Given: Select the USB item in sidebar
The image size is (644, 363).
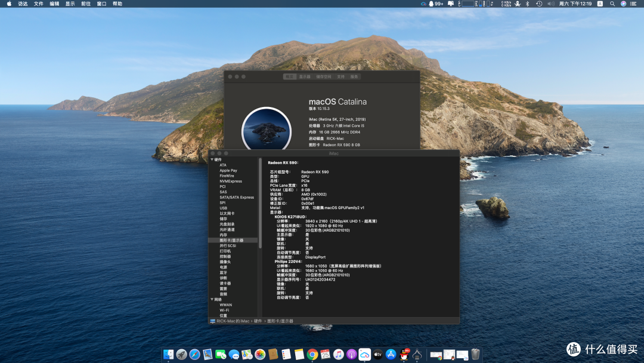Looking at the screenshot, I should tap(223, 208).
